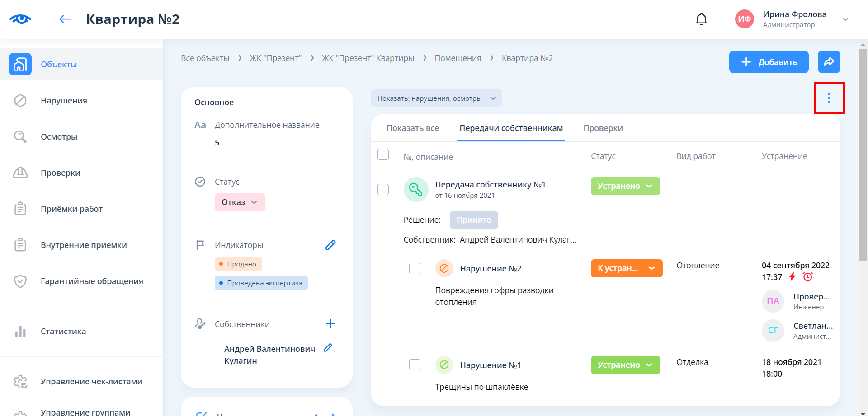This screenshot has width=868, height=416.
Task: Add an owner with the plus icon
Action: click(x=330, y=323)
